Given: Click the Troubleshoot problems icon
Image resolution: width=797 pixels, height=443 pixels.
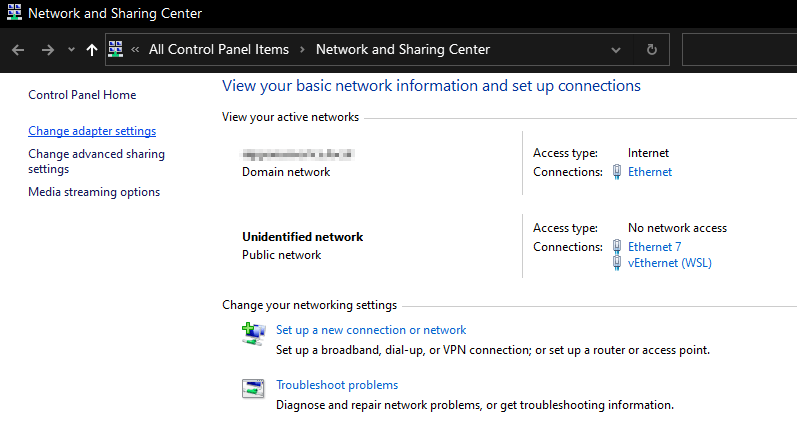Looking at the screenshot, I should 253,388.
